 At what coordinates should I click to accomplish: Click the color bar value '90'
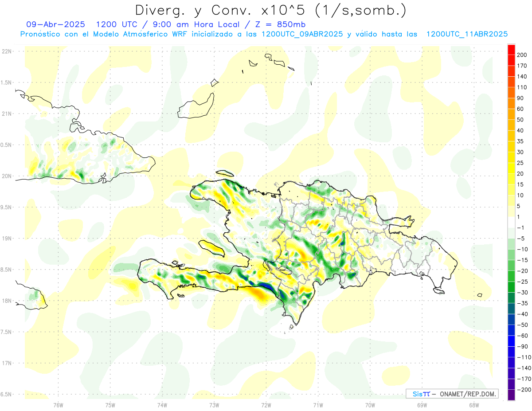[520, 98]
